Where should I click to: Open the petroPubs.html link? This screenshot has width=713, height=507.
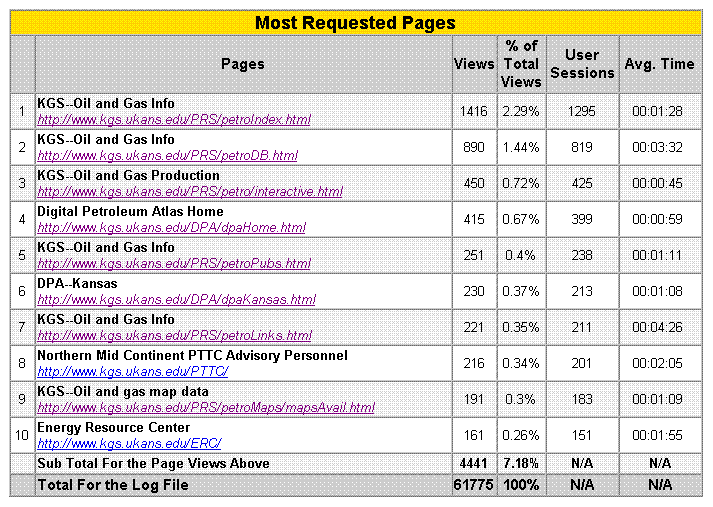pyautogui.click(x=174, y=263)
